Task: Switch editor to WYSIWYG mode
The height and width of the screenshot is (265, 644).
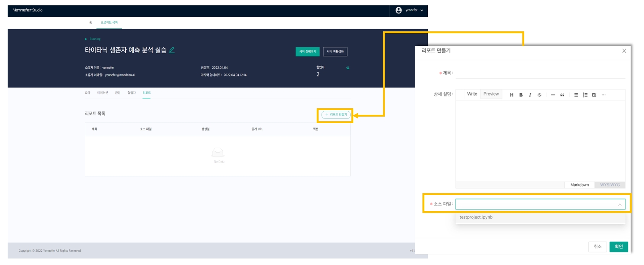Action: coord(610,185)
